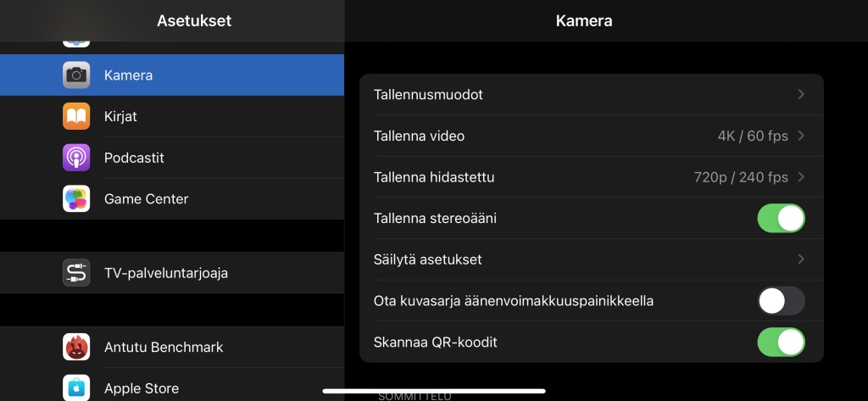Click the Säilytä asetukset row chevron
The height and width of the screenshot is (401, 868).
[801, 259]
